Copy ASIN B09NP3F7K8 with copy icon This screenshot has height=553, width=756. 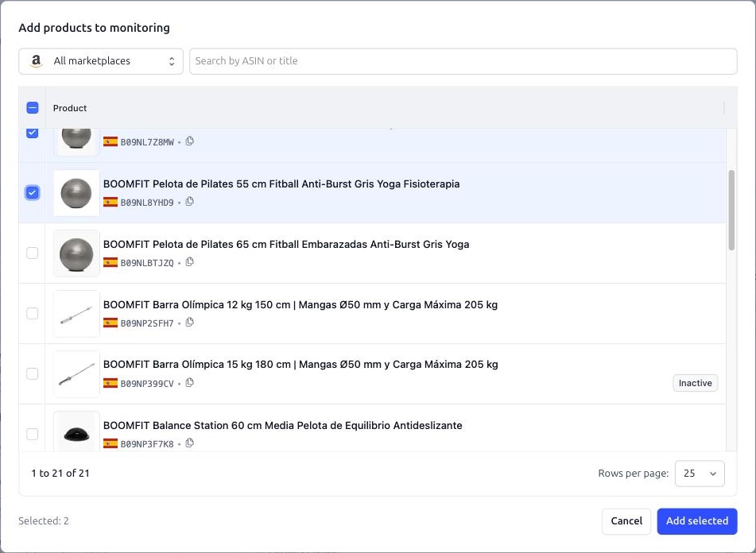189,443
